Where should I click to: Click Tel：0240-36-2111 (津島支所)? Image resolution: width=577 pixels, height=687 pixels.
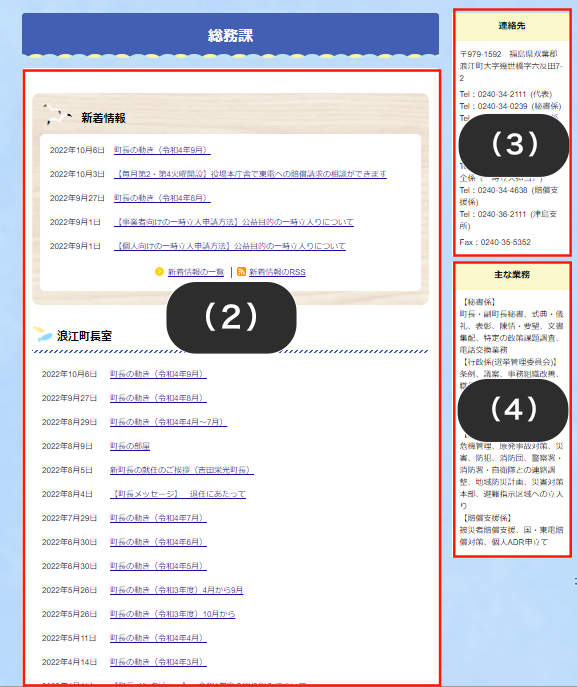(508, 220)
